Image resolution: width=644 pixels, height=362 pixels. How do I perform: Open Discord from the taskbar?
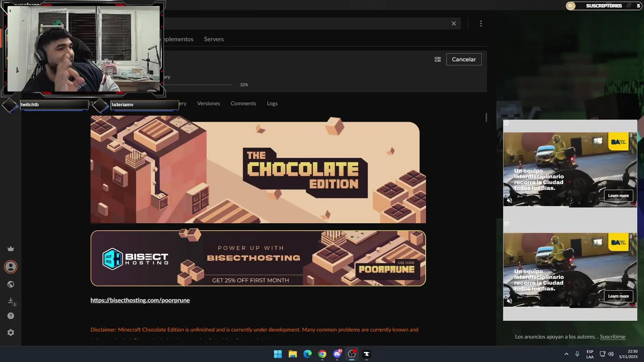pos(337,354)
